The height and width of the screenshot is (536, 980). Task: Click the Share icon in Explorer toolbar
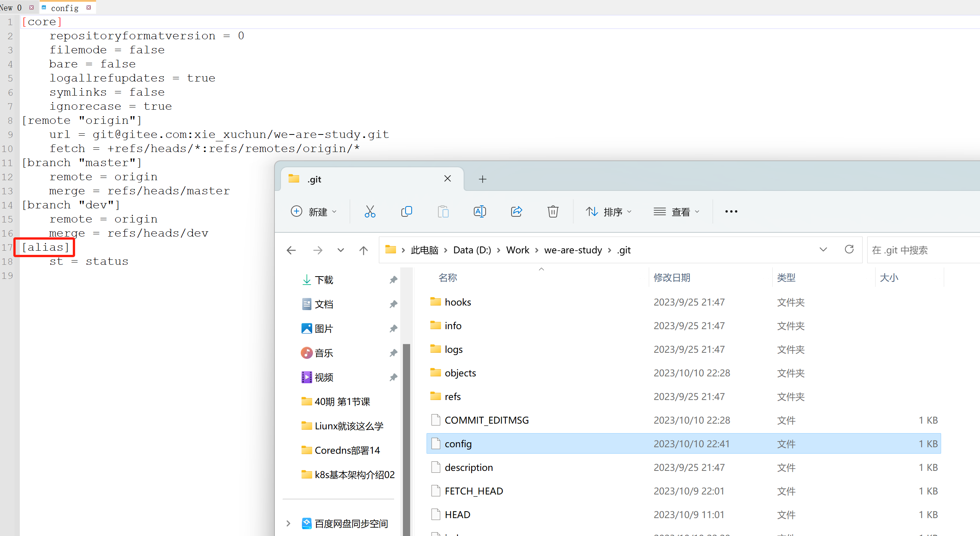(516, 211)
